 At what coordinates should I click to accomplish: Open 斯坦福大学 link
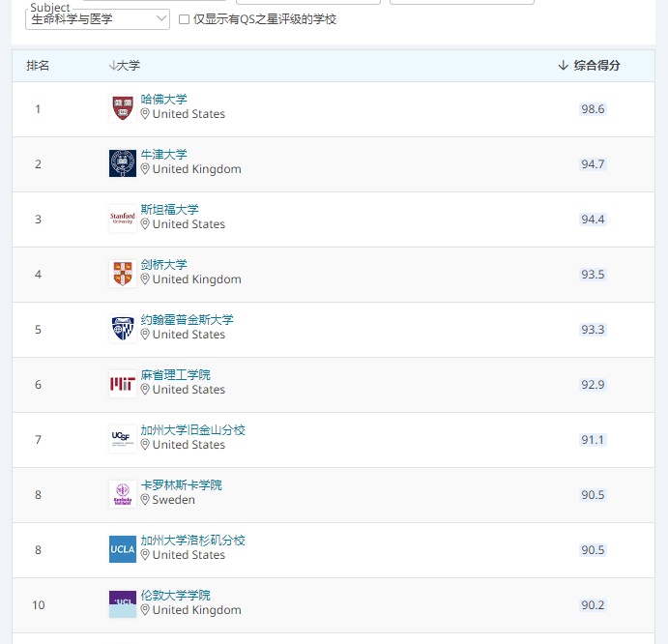[x=169, y=209]
